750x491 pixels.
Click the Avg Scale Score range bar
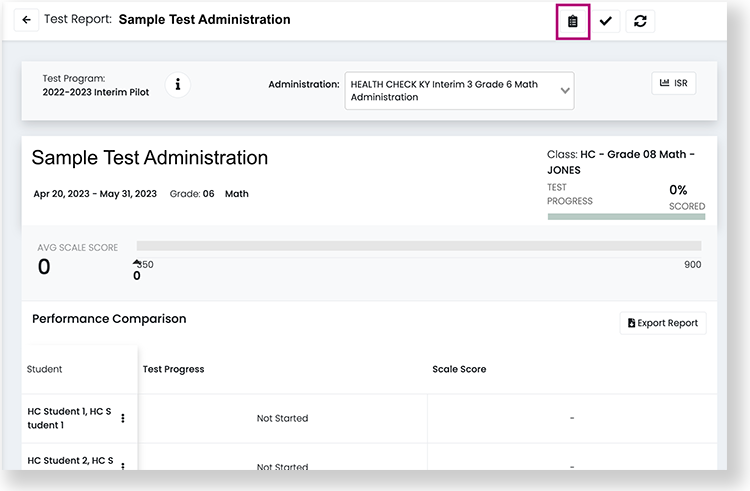coord(418,245)
